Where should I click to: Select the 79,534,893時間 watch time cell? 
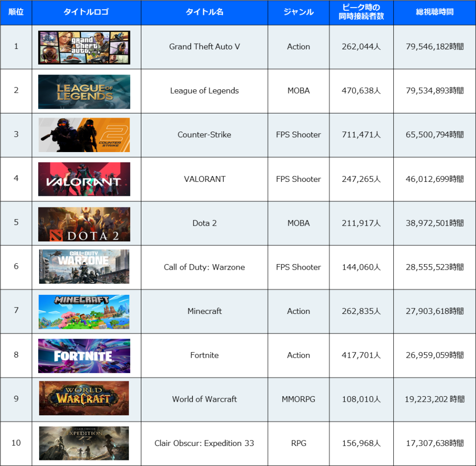click(434, 91)
